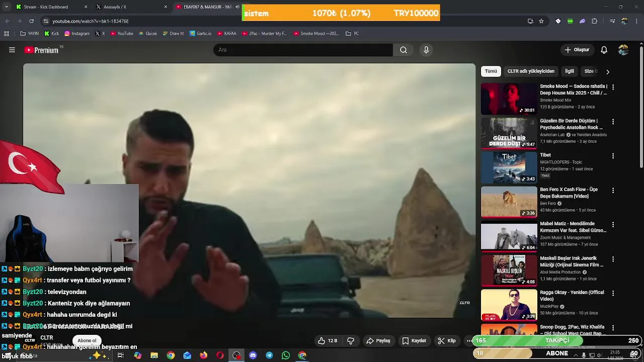Open more options for Ben Fero X Cash Flow
644x362 pixels.
pyautogui.click(x=613, y=191)
